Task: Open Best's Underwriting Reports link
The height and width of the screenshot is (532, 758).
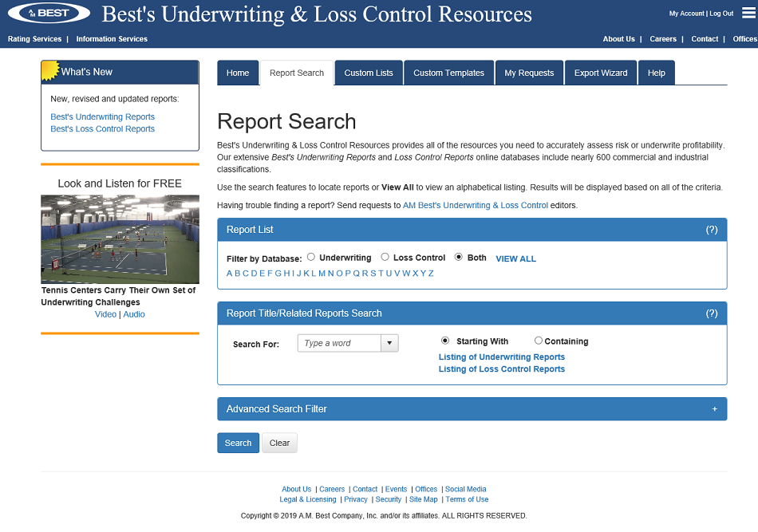Action: point(102,116)
